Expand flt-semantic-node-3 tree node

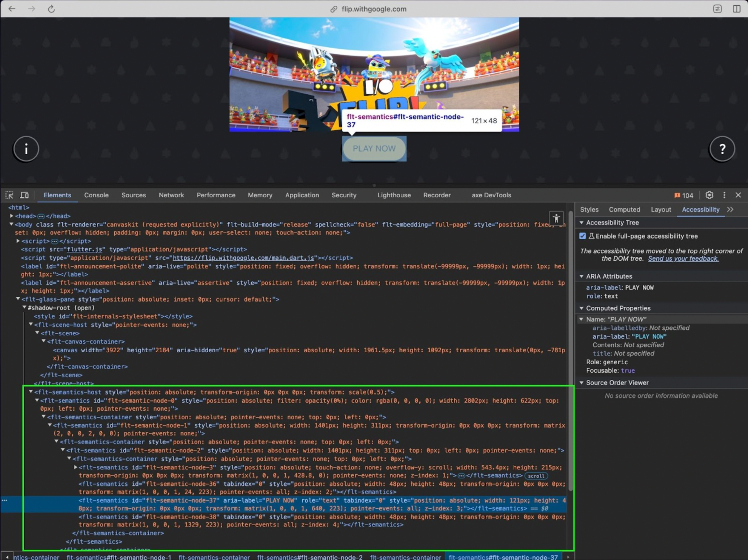click(76, 467)
